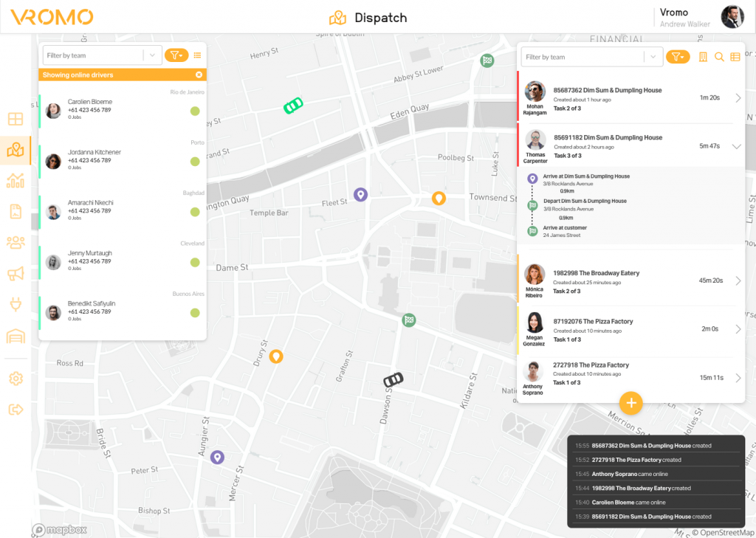Screen dimensions: 756x538
Task: Click the settings gear in the sidebar
Action: click(x=15, y=378)
